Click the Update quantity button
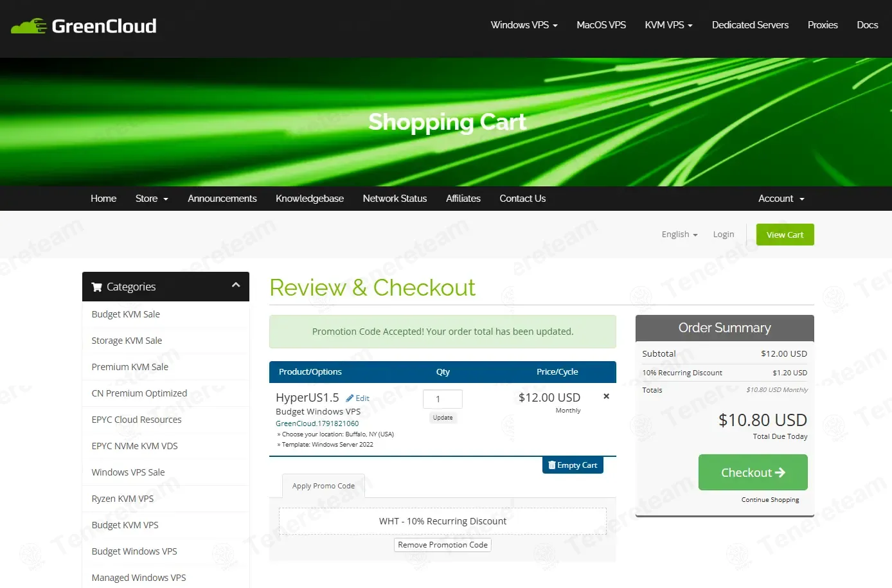 point(443,418)
